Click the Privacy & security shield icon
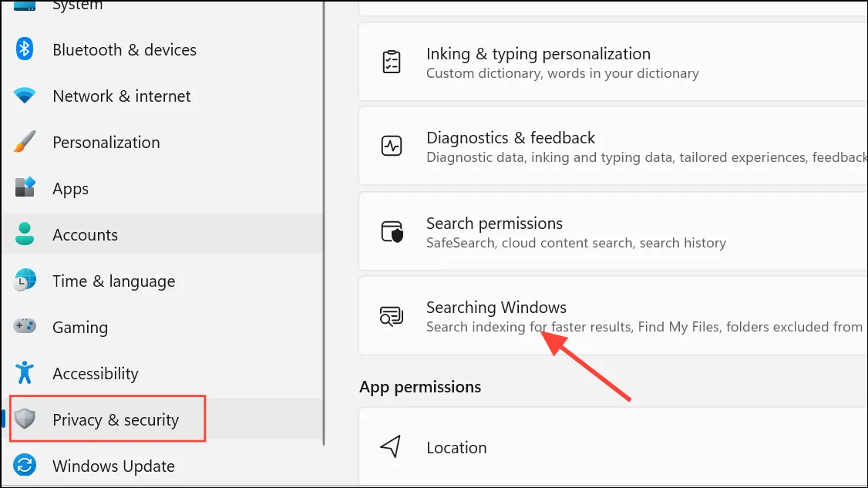Viewport: 868px width, 488px height. tap(25, 419)
